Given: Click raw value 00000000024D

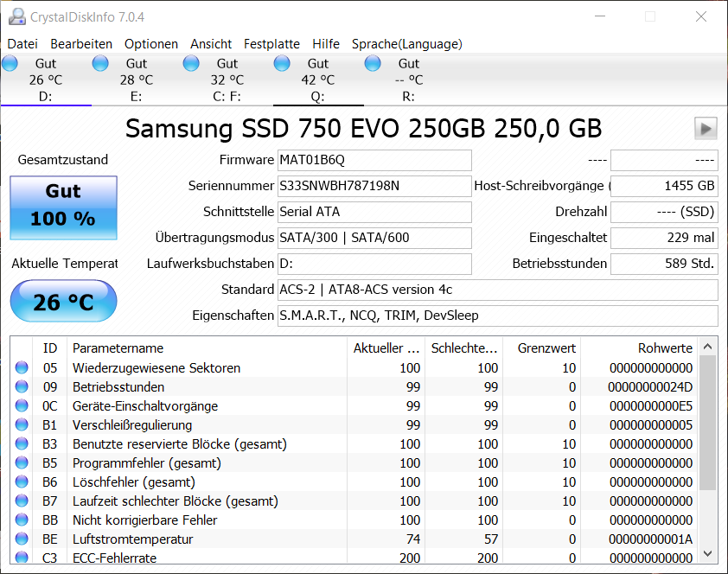Looking at the screenshot, I should click(x=650, y=387).
